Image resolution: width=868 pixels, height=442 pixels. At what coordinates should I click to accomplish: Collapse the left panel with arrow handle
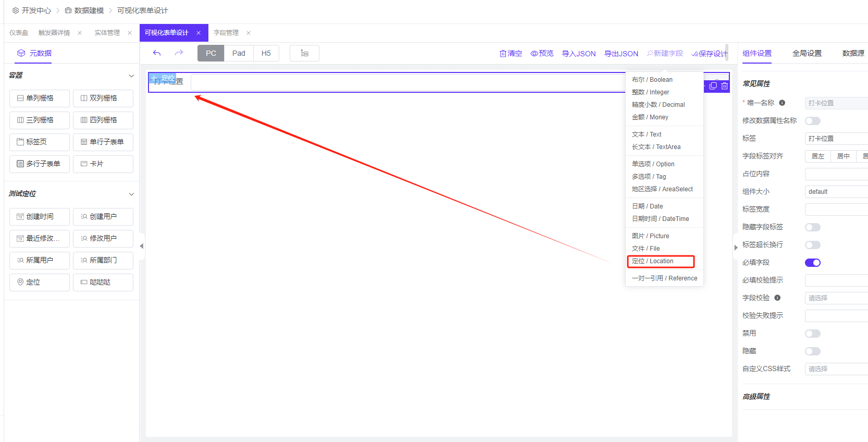coord(141,246)
